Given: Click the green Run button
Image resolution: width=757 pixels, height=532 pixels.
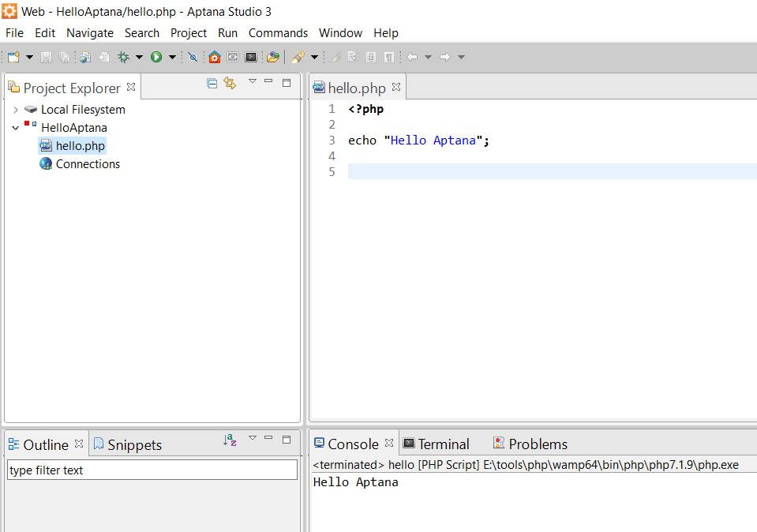Looking at the screenshot, I should [x=156, y=57].
